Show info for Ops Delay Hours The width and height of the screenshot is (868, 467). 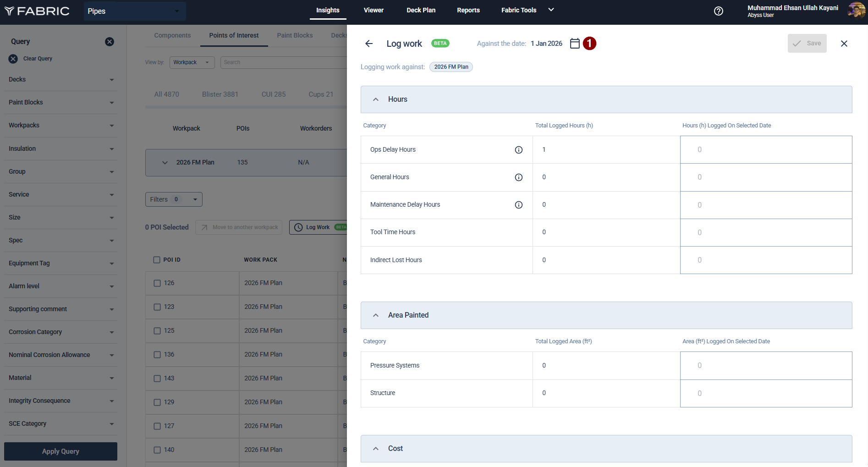click(518, 150)
